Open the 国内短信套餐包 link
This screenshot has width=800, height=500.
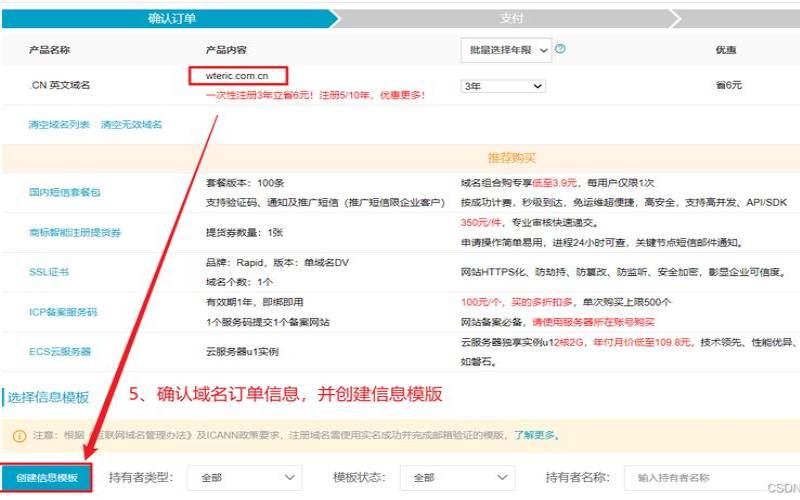pos(65,192)
